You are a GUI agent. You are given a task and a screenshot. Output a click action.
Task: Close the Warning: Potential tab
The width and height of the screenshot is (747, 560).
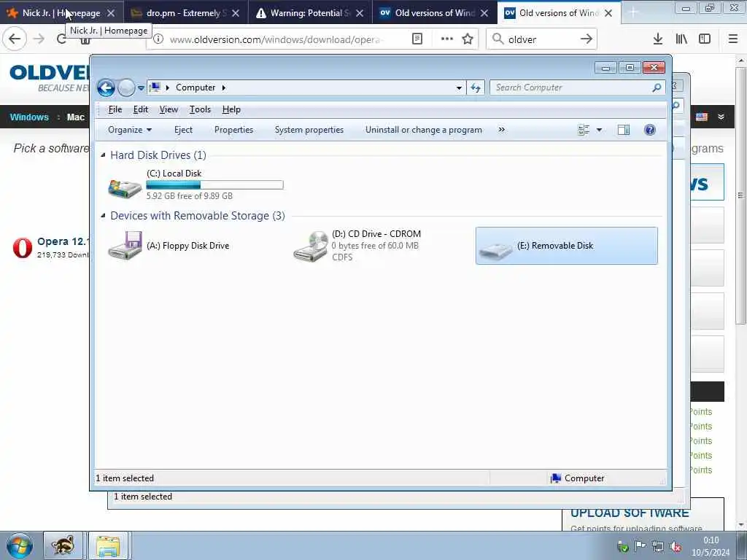pos(360,13)
